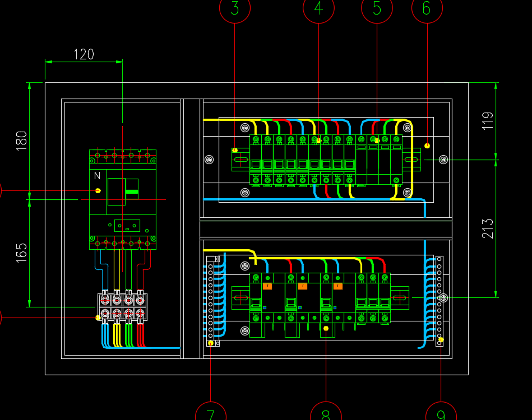Image resolution: width=532 pixels, height=420 pixels.
Task: Click first orange indicator on lower breakers
Action: (x=267, y=286)
